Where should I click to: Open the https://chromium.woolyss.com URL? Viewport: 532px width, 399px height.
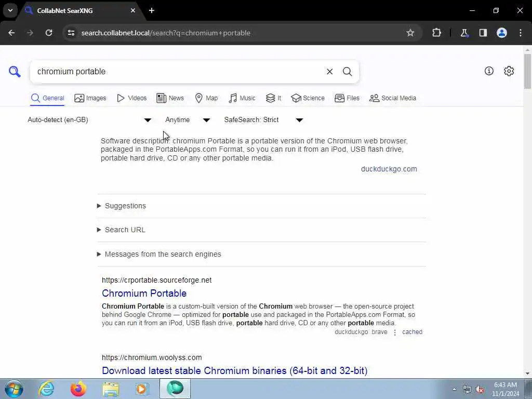click(x=152, y=357)
